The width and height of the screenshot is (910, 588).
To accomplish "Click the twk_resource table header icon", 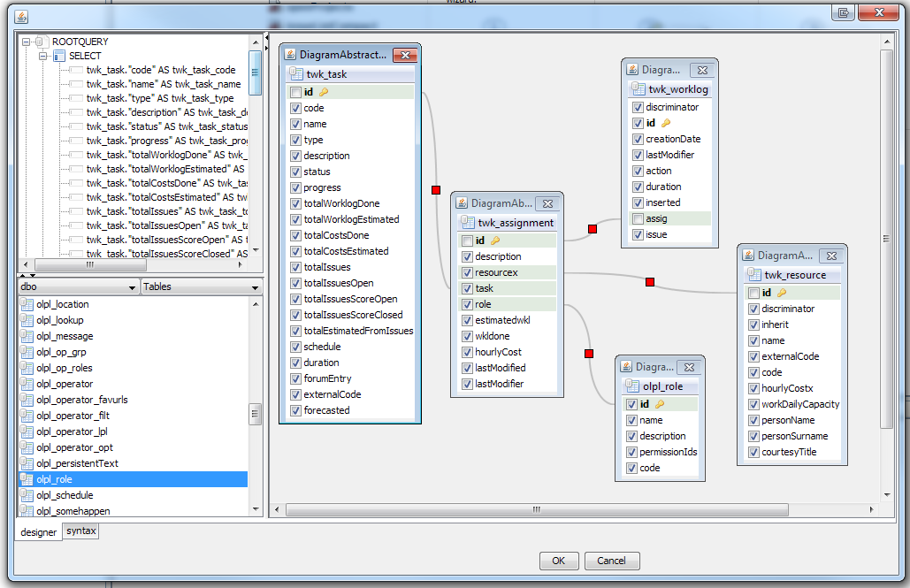I will [753, 275].
